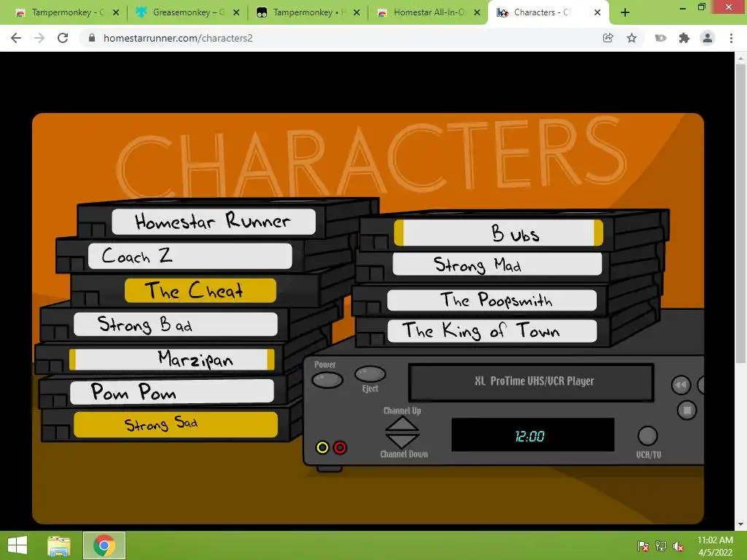Viewport: 747px width, 560px height.
Task: Open the network tray icon
Action: (x=661, y=546)
